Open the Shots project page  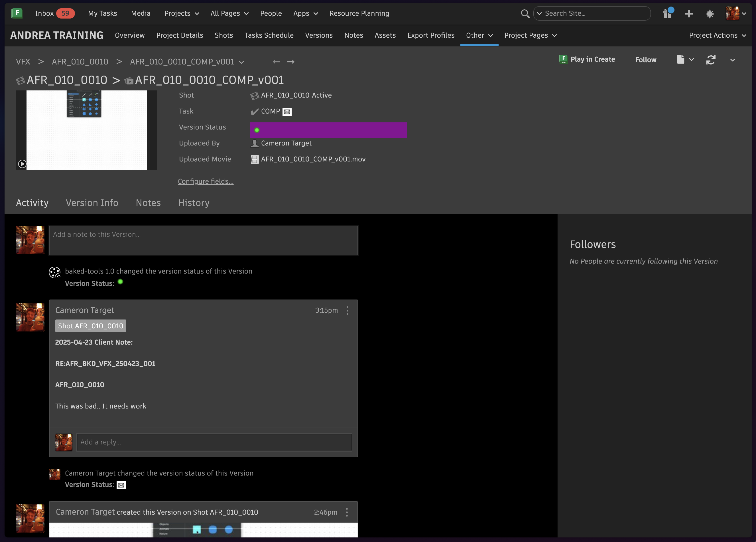pyautogui.click(x=224, y=35)
